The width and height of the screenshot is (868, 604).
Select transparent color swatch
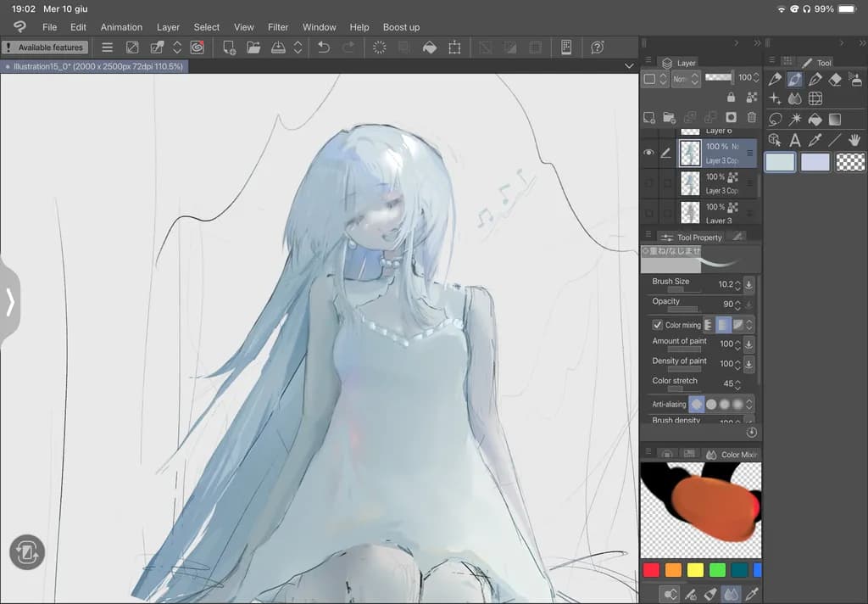pyautogui.click(x=849, y=162)
